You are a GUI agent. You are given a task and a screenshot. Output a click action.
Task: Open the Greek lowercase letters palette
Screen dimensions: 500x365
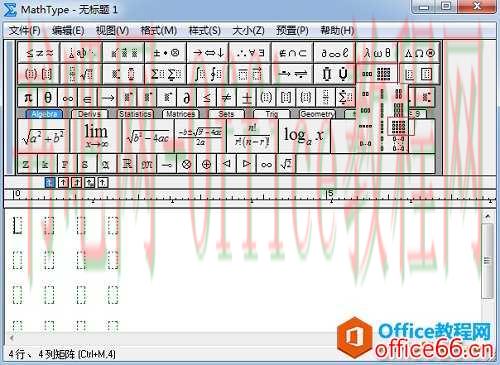point(377,53)
